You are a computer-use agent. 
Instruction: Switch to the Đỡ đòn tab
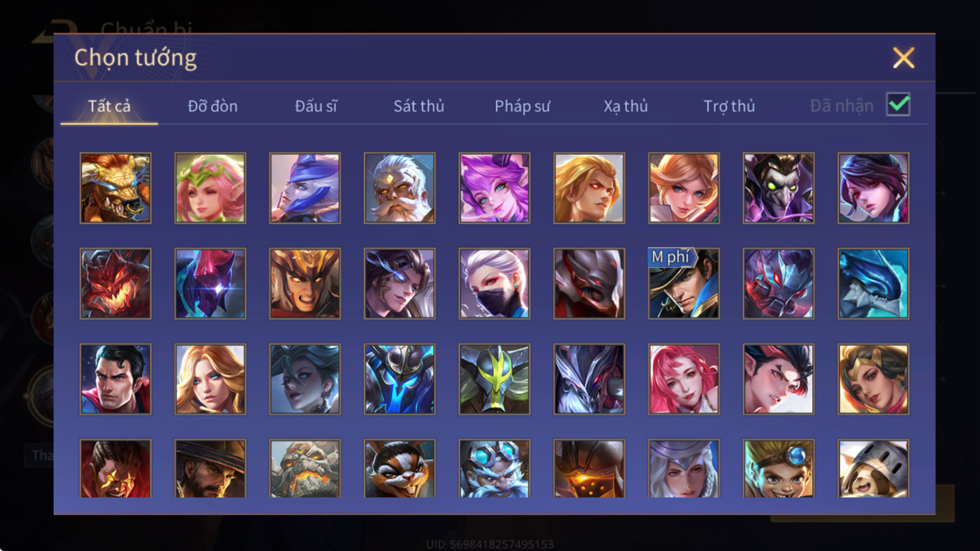coord(213,106)
